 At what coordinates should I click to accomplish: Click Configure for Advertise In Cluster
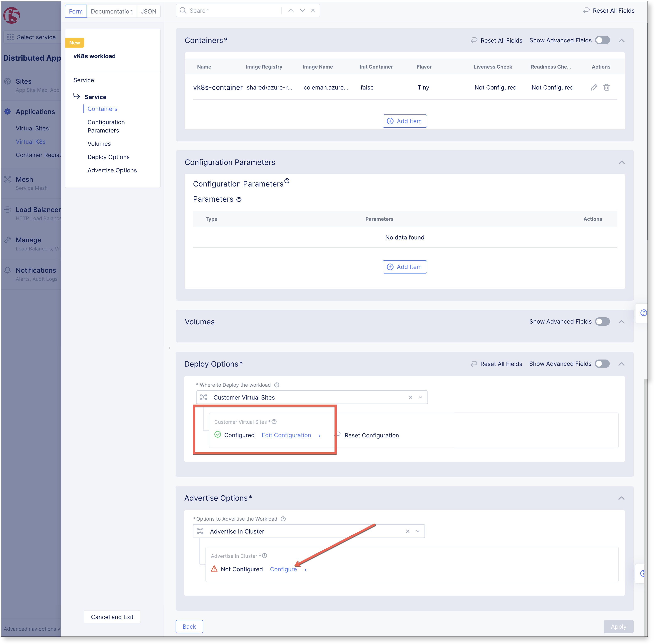[283, 569]
